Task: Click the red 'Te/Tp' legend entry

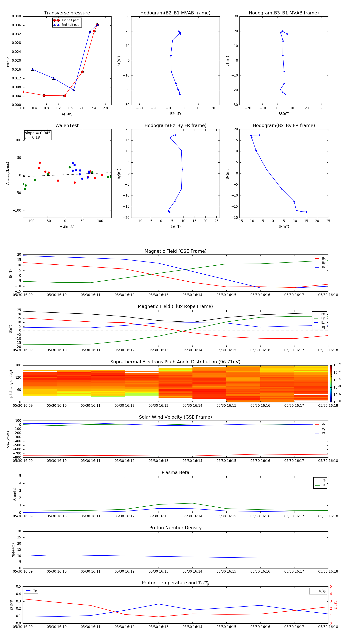Action: 318,591
